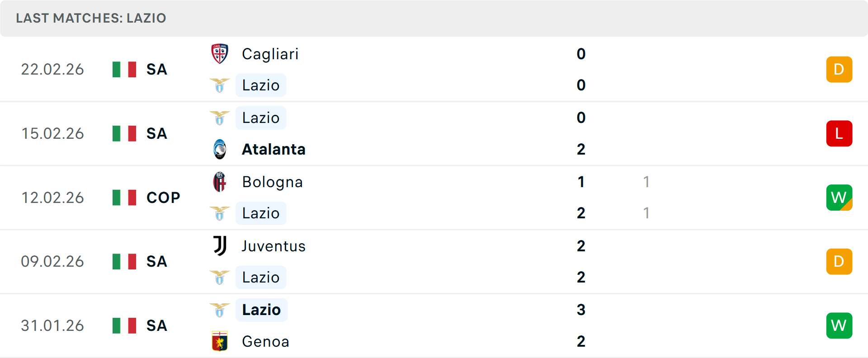868x358 pixels.
Task: Click the Juventus logo
Action: click(220, 246)
